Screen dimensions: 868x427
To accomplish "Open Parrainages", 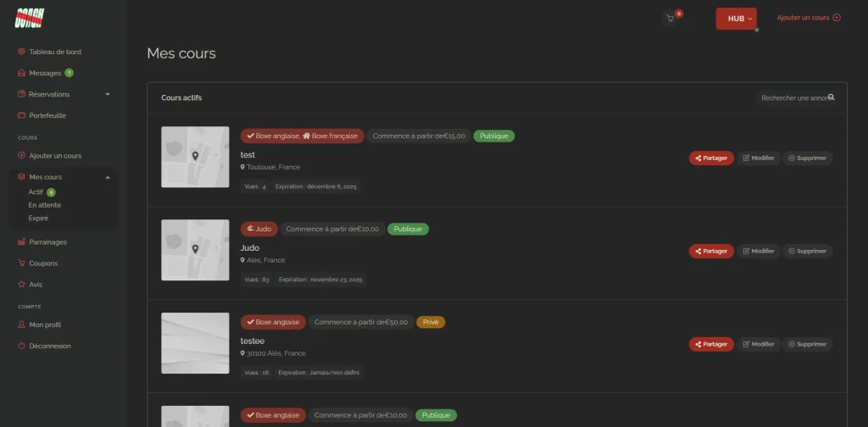I will [x=47, y=241].
